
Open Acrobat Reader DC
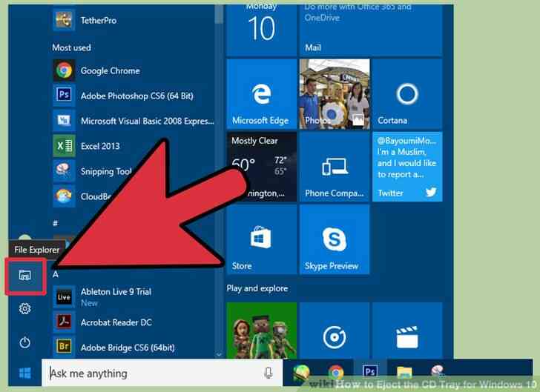134,322
